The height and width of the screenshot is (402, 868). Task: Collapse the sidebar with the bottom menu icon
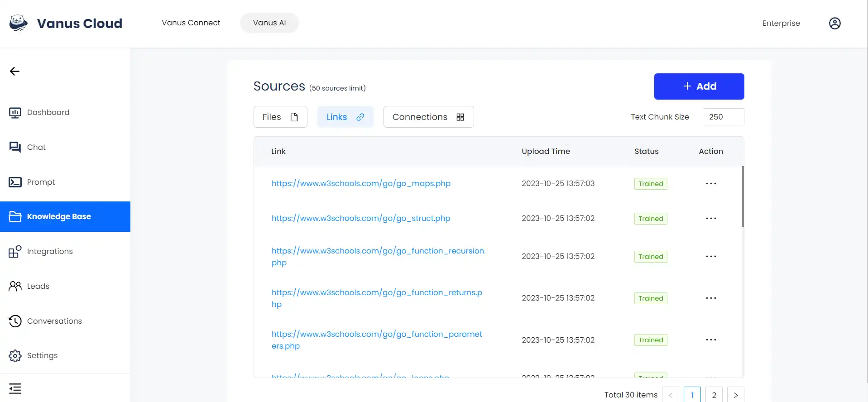tap(15, 388)
